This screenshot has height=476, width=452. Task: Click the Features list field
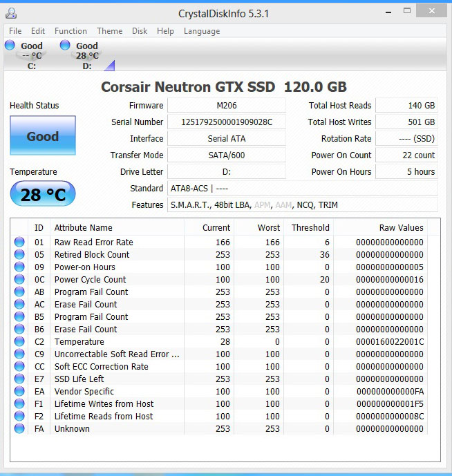tap(303, 205)
